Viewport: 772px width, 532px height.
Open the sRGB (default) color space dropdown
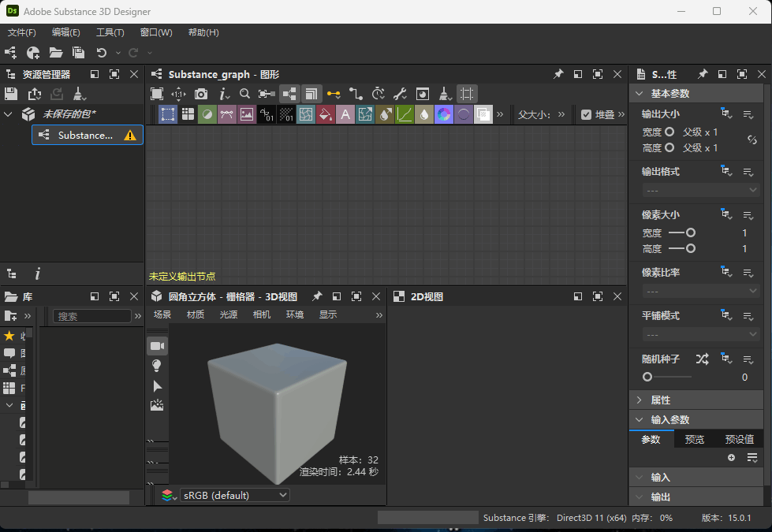coord(235,495)
